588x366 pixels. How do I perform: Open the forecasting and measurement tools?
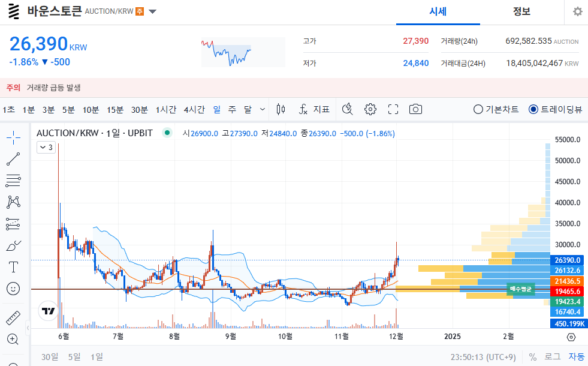tap(13, 224)
